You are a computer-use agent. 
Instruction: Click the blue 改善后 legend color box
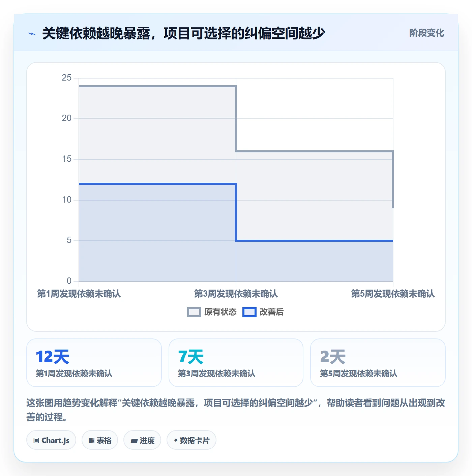point(249,312)
